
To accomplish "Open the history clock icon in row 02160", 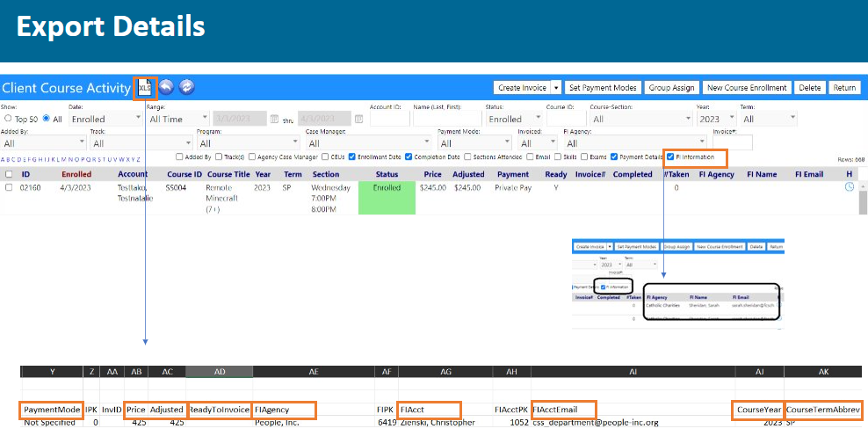I will point(850,186).
